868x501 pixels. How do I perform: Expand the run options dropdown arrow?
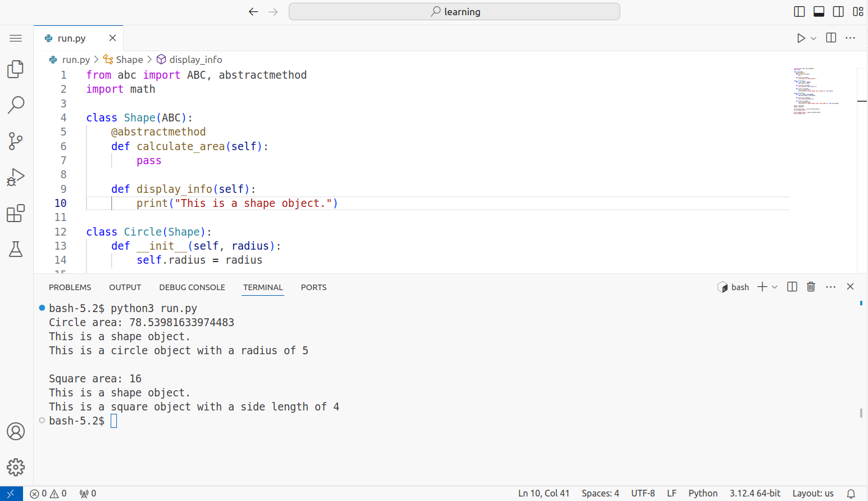click(814, 38)
